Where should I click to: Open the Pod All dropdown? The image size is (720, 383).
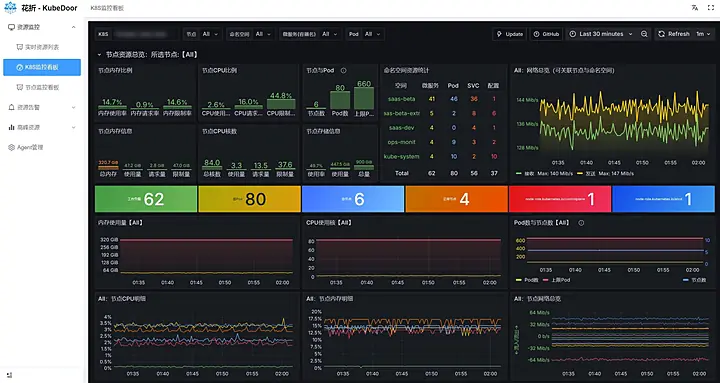click(373, 34)
